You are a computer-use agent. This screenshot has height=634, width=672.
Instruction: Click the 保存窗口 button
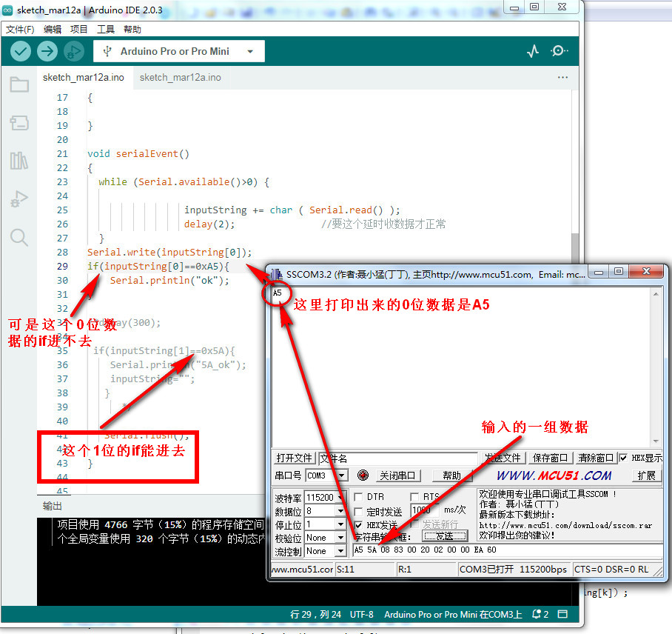pyautogui.click(x=550, y=458)
